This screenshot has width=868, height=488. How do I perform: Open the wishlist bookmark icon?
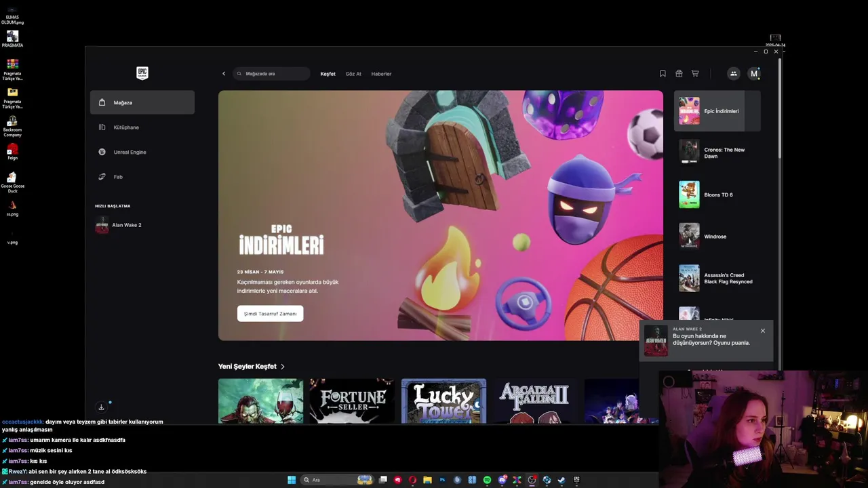point(663,73)
